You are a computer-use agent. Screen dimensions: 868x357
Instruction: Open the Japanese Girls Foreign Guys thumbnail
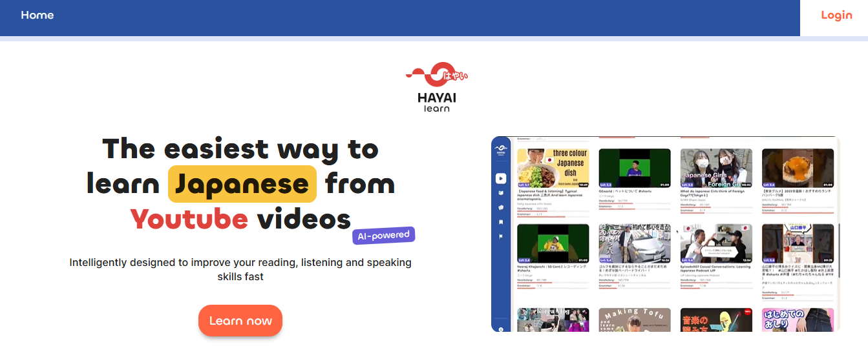point(716,168)
